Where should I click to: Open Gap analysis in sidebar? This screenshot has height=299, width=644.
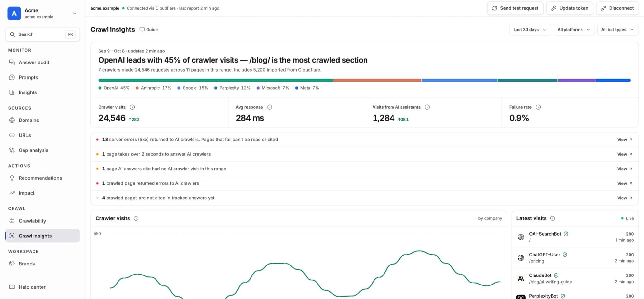pyautogui.click(x=43, y=150)
